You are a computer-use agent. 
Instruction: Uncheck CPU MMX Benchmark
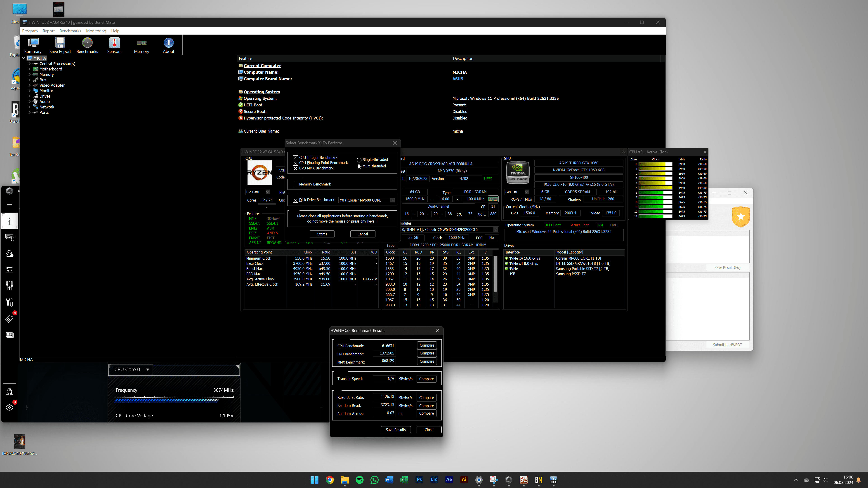(x=295, y=168)
